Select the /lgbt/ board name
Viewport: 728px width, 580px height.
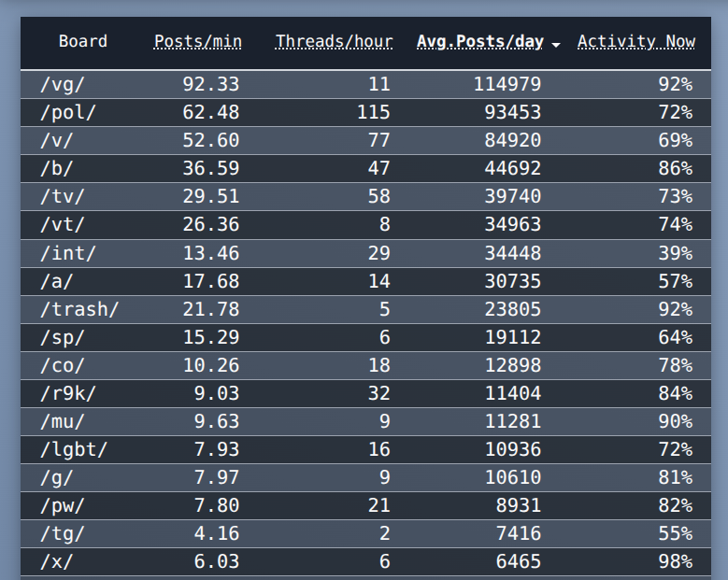[x=74, y=449]
